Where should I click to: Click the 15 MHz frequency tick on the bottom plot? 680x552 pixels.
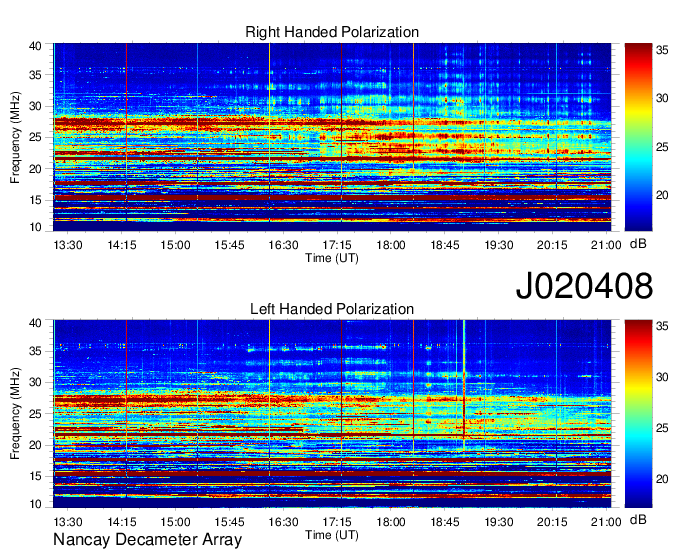pyautogui.click(x=35, y=477)
